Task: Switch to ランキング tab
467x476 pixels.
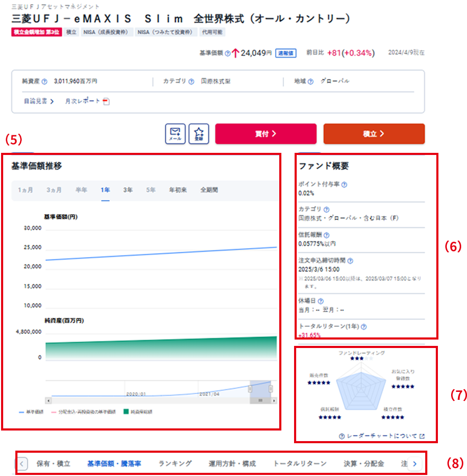Action: (175, 463)
